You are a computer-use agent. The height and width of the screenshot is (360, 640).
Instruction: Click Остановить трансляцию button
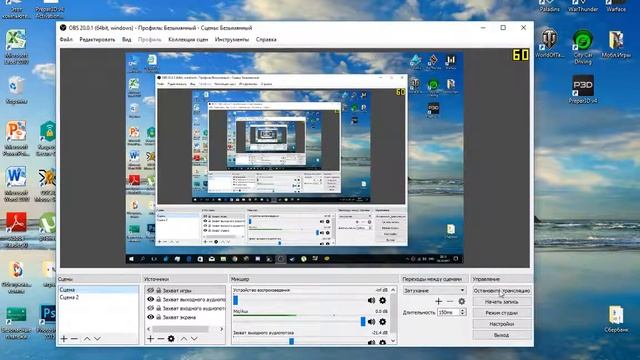(502, 291)
